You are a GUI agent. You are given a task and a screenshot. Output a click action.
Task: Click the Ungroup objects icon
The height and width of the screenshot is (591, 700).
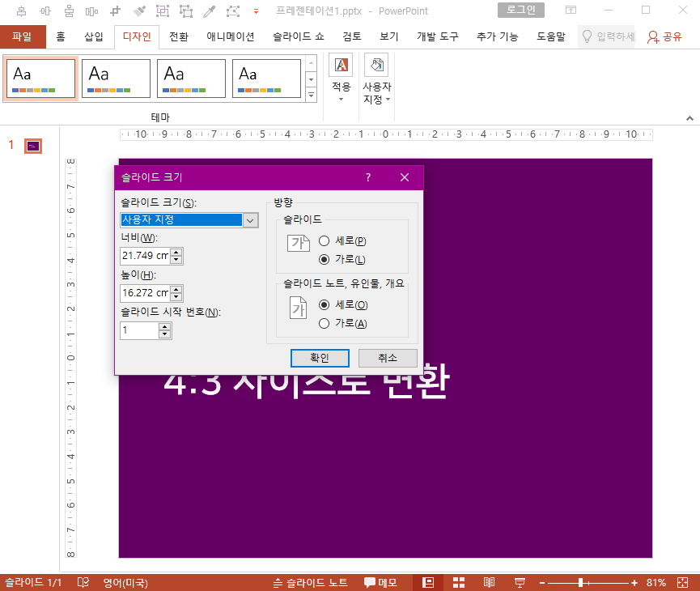(185, 11)
